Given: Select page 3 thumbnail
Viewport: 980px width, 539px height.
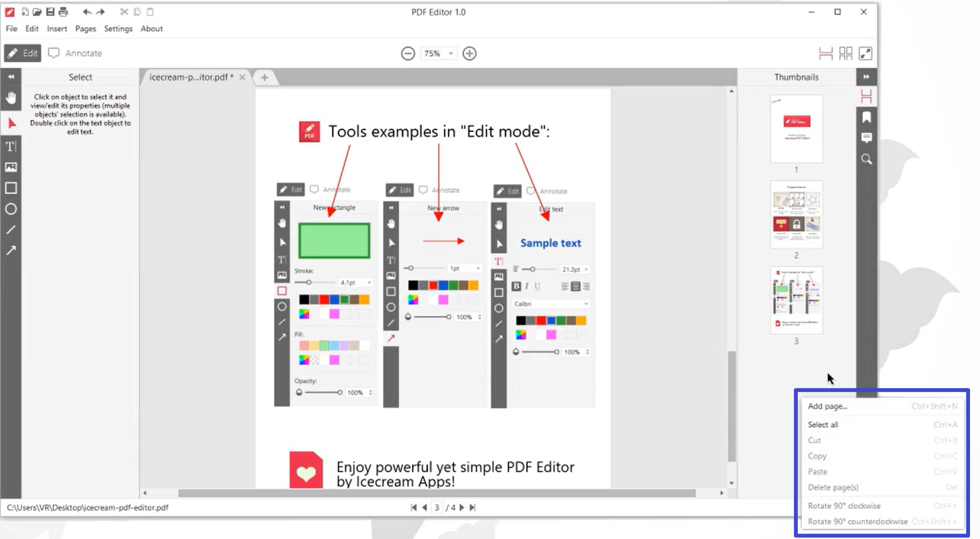Looking at the screenshot, I should pyautogui.click(x=796, y=300).
